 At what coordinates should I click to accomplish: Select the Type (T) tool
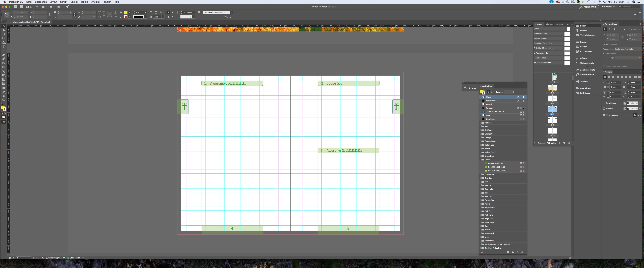tap(4, 47)
